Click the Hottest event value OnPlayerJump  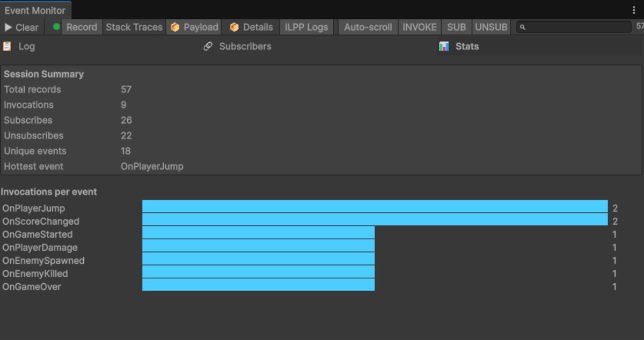pos(152,166)
